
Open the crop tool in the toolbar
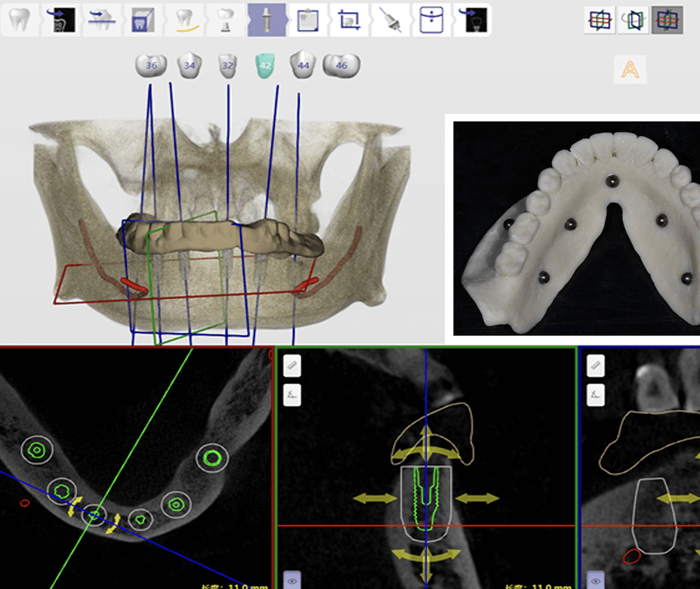(x=349, y=20)
